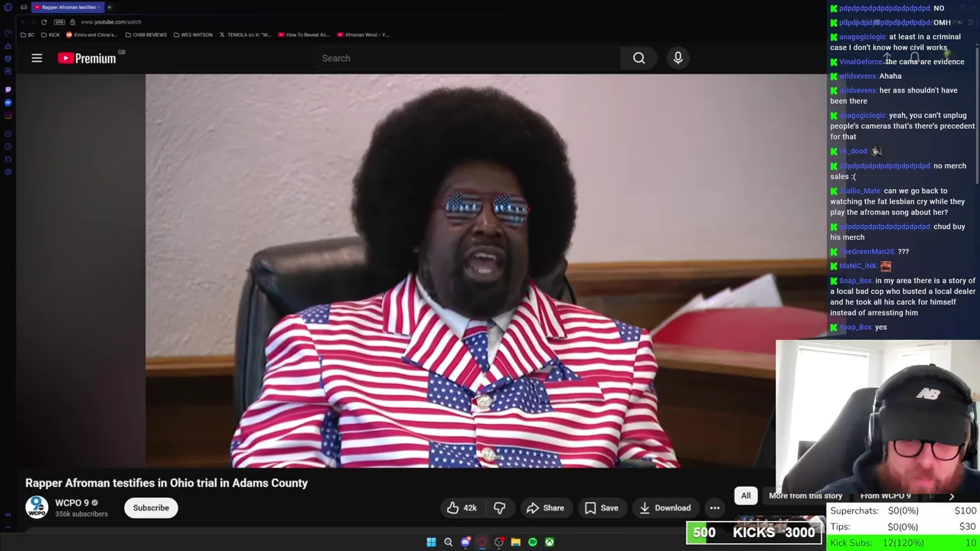
Task: Save the video to a playlist
Action: (601, 508)
